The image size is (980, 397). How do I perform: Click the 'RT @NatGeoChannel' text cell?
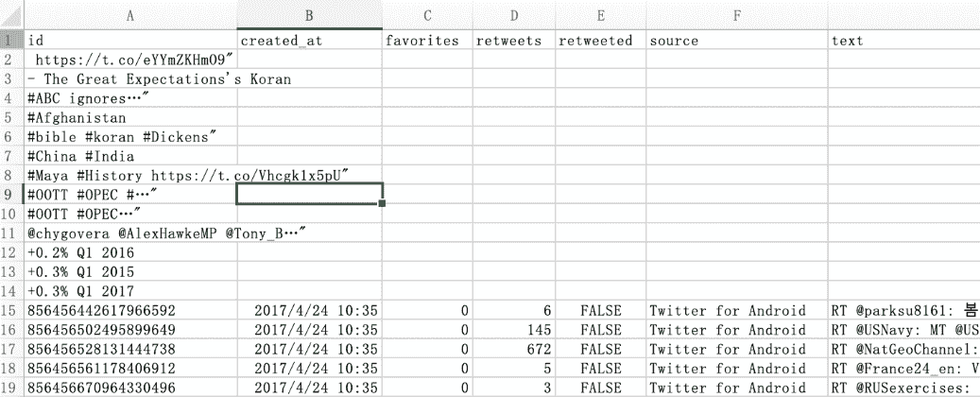[x=903, y=349]
